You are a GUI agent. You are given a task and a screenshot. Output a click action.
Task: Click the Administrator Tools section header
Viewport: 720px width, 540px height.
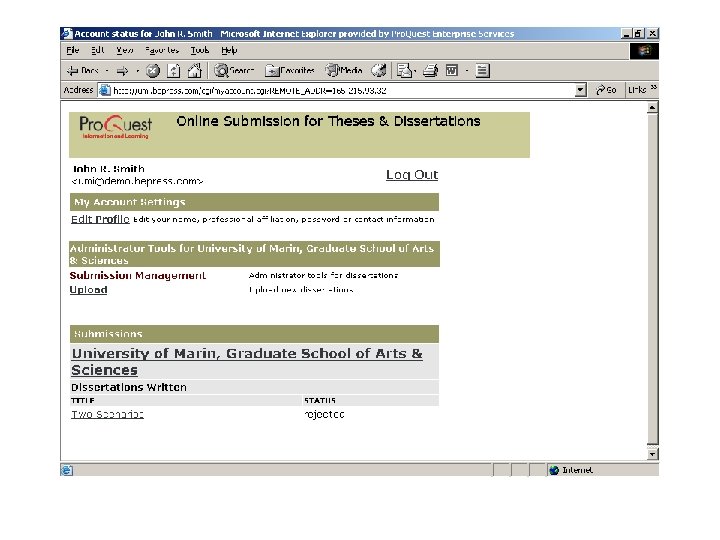(254, 254)
